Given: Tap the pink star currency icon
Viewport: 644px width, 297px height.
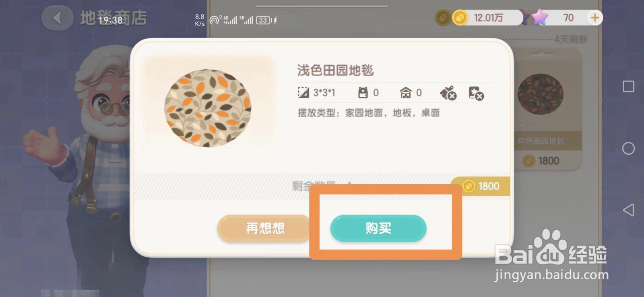Looking at the screenshot, I should point(539,17).
